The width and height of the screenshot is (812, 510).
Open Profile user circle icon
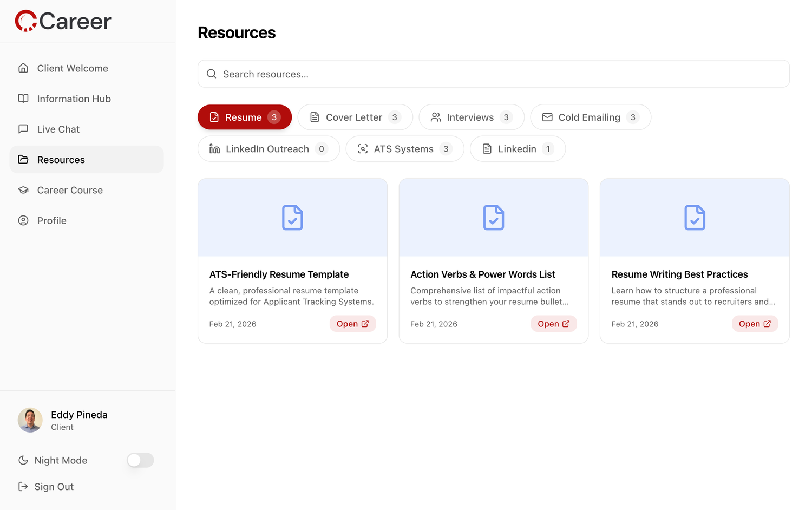[x=23, y=220]
